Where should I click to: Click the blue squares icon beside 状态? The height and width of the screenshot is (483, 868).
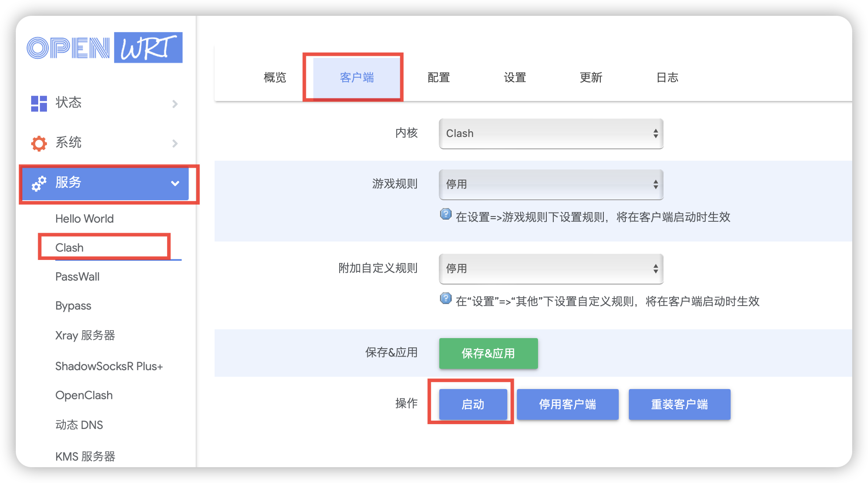point(39,103)
